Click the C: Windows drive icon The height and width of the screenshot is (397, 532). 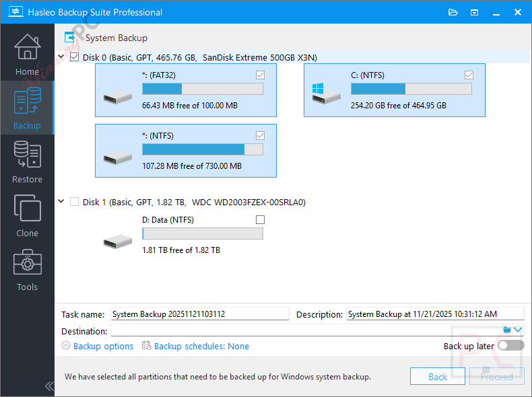(326, 94)
